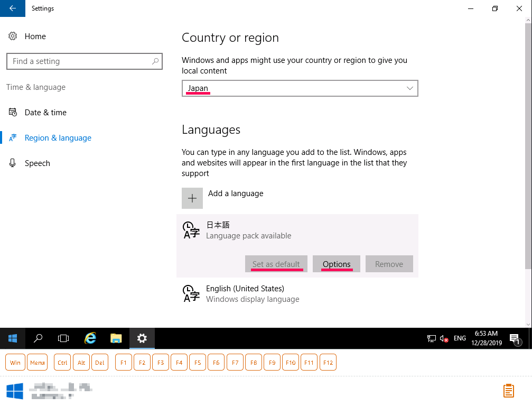The width and height of the screenshot is (532, 406).
Task: Click the Region & language icon
Action: tap(13, 137)
